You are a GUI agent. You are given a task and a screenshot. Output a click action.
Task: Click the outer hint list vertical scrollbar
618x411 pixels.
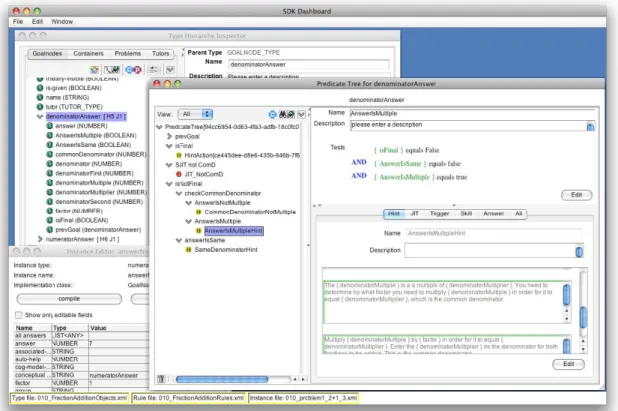583,318
